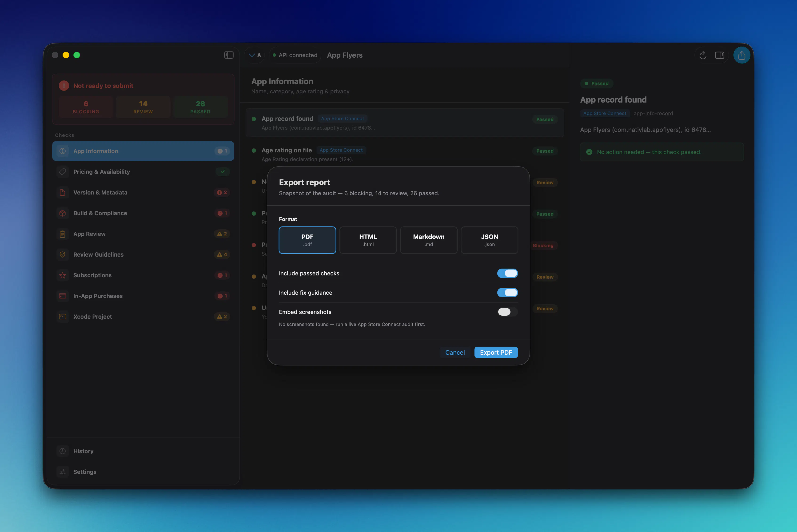Screen dimensions: 797x532
Task: Click the Passed status pill in detail panel
Action: (x=597, y=83)
